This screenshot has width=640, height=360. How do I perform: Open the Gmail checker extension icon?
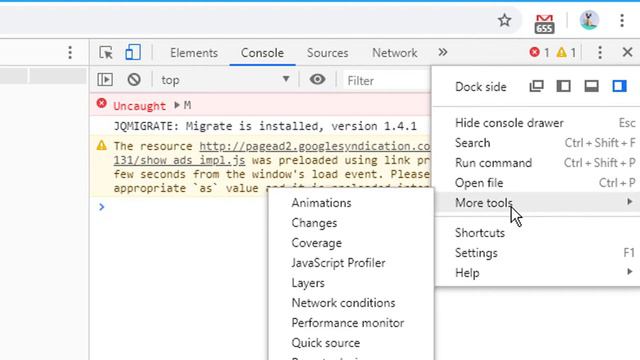coord(544,24)
